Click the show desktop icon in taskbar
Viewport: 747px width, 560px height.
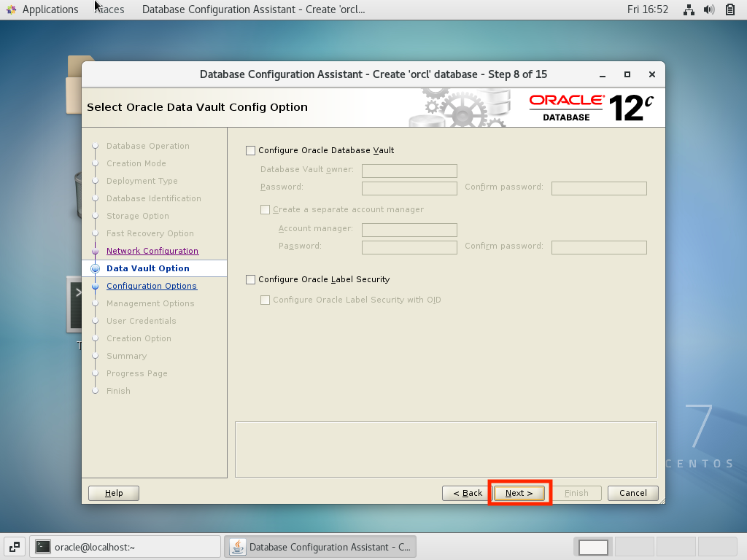15,547
